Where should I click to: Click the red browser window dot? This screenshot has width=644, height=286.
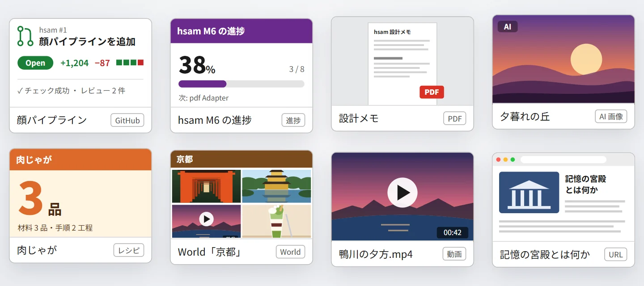tap(499, 160)
